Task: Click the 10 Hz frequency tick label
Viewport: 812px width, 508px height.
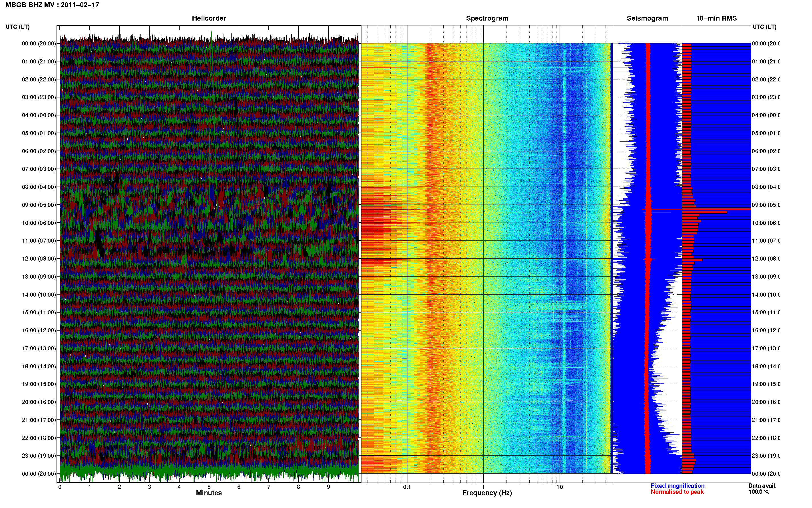Action: [x=560, y=487]
